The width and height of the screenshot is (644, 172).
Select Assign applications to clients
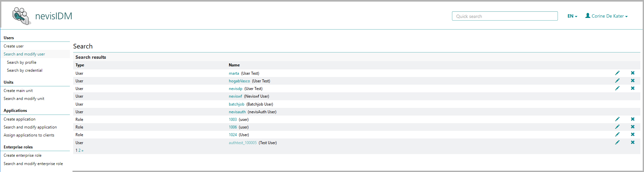29,135
